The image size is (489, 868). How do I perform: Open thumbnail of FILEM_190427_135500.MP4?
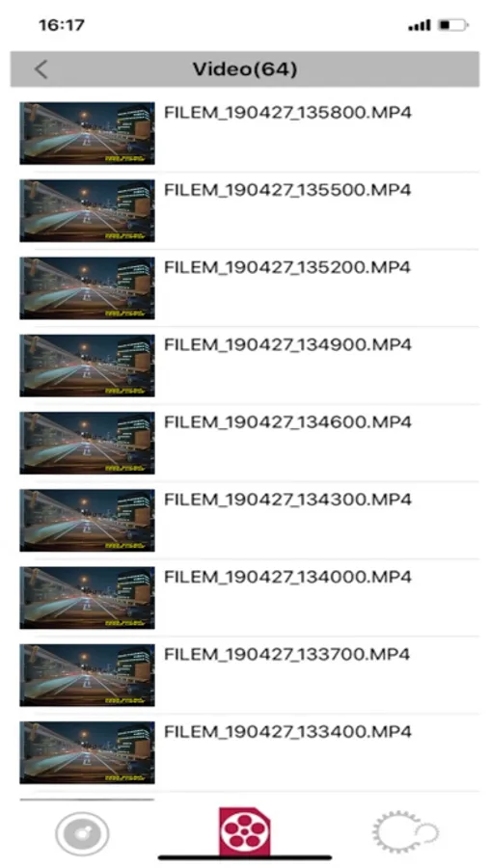pyautogui.click(x=87, y=210)
